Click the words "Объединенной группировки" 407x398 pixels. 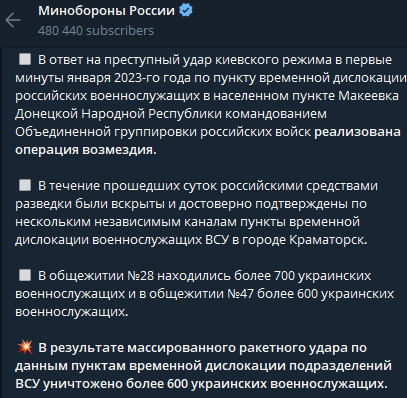click(x=106, y=132)
